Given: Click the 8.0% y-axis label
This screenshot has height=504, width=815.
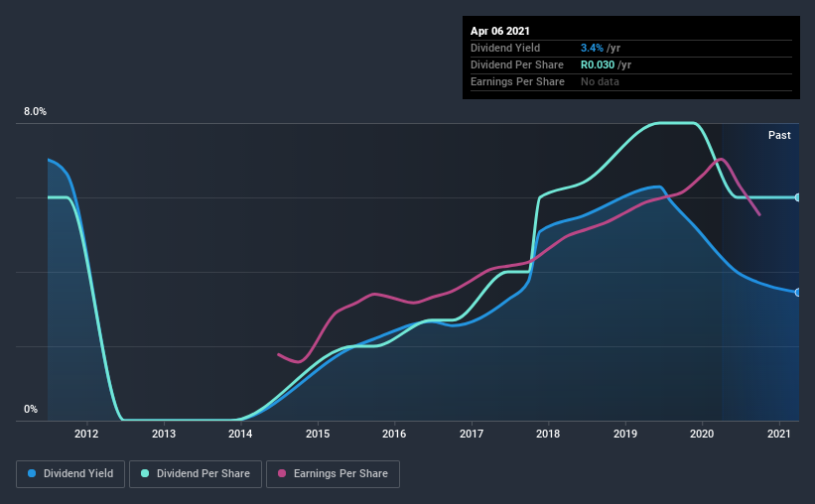Looking at the screenshot, I should (x=35, y=112).
